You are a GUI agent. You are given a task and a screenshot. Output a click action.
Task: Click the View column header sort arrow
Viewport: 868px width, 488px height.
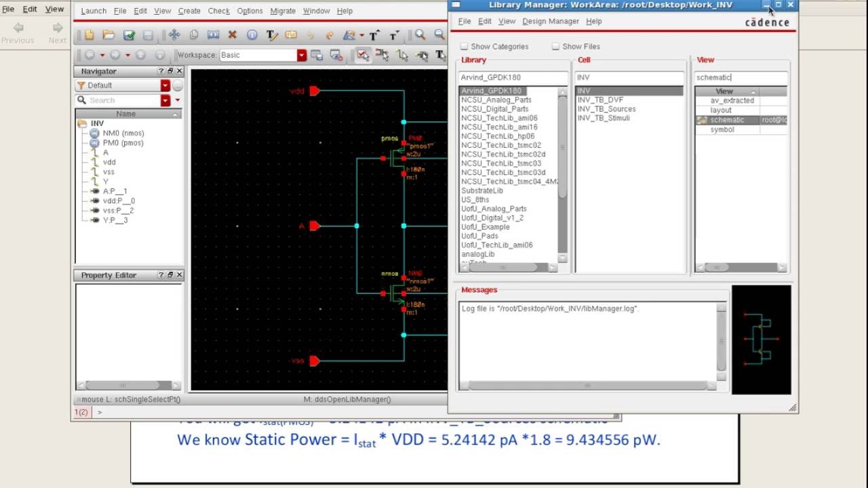753,91
